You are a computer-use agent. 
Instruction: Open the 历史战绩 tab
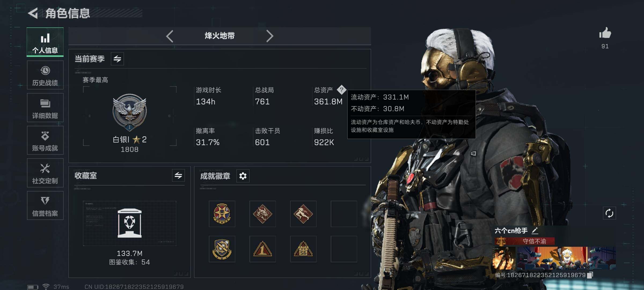(x=45, y=75)
